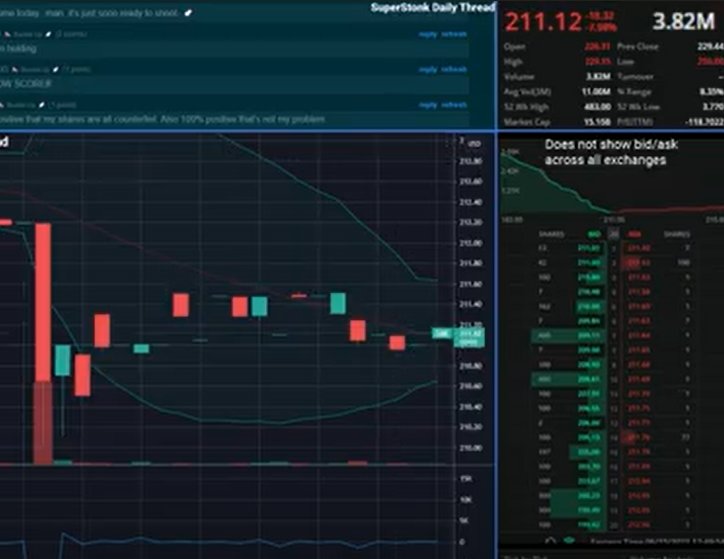
Task: Click refresh on the 'counterfeit shares' comment
Action: [454, 105]
